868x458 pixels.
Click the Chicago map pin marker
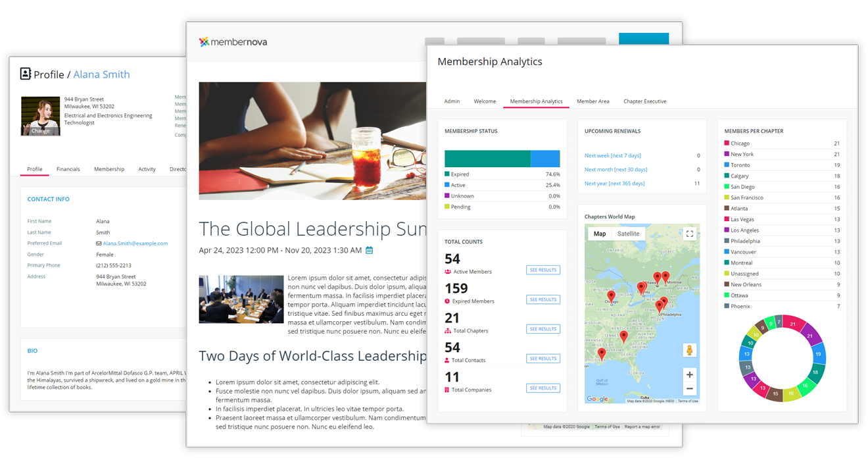coord(611,297)
